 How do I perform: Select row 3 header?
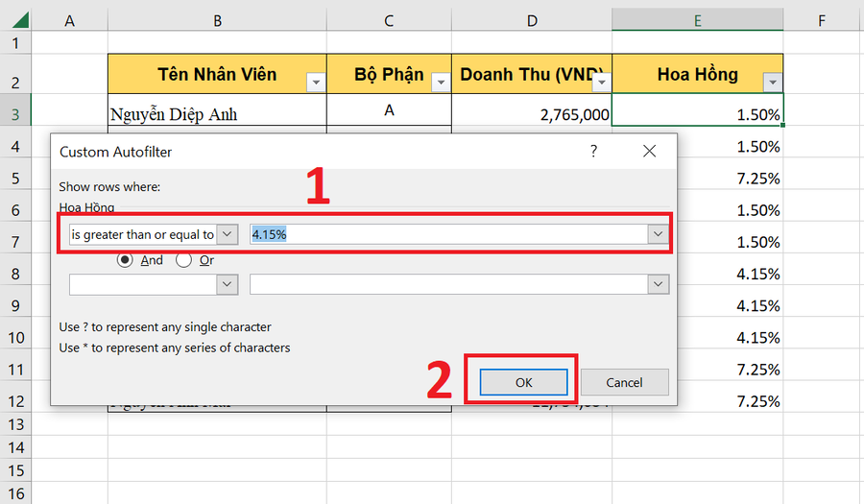click(15, 109)
